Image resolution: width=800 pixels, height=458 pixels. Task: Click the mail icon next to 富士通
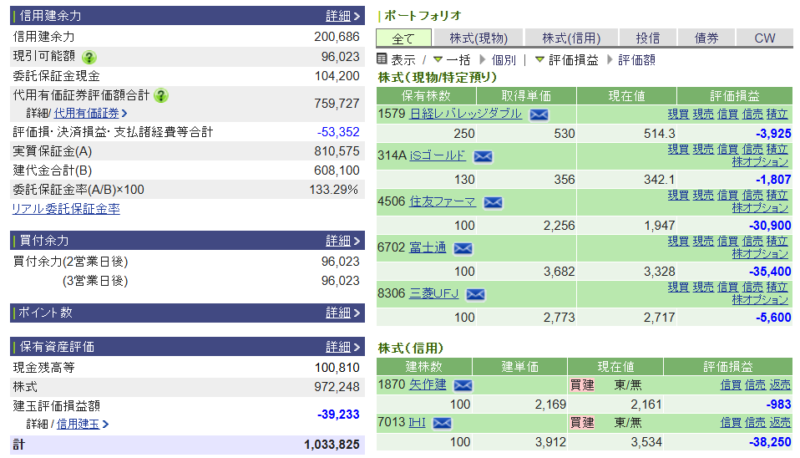coord(462,248)
